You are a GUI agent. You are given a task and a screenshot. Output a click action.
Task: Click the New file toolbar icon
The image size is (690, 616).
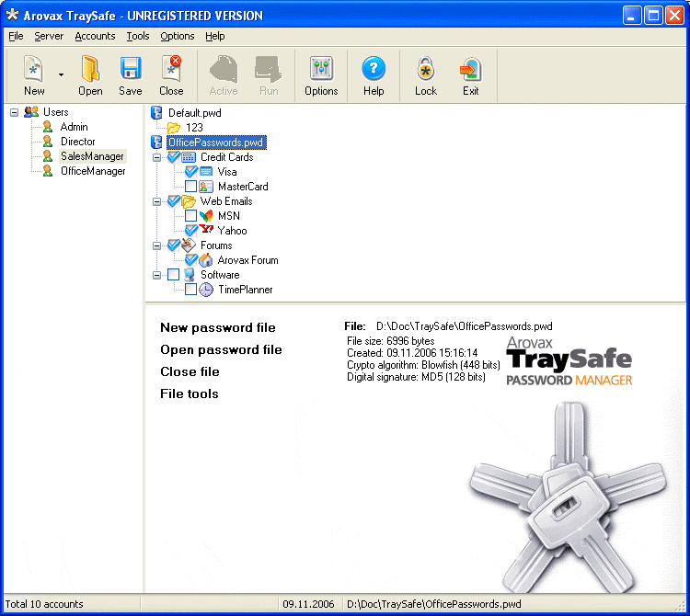point(34,69)
